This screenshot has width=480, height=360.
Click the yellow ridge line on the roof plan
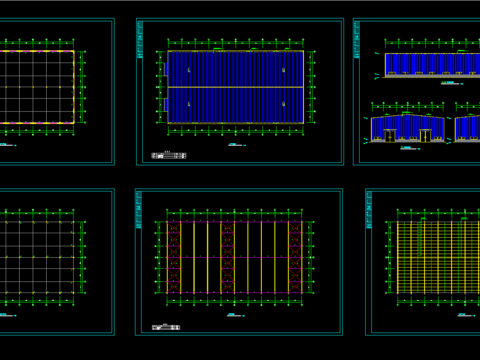[x=235, y=87]
